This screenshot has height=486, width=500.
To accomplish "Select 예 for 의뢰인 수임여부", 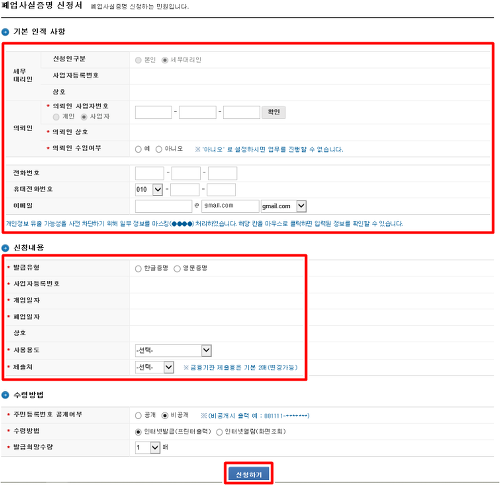I will coord(138,149).
